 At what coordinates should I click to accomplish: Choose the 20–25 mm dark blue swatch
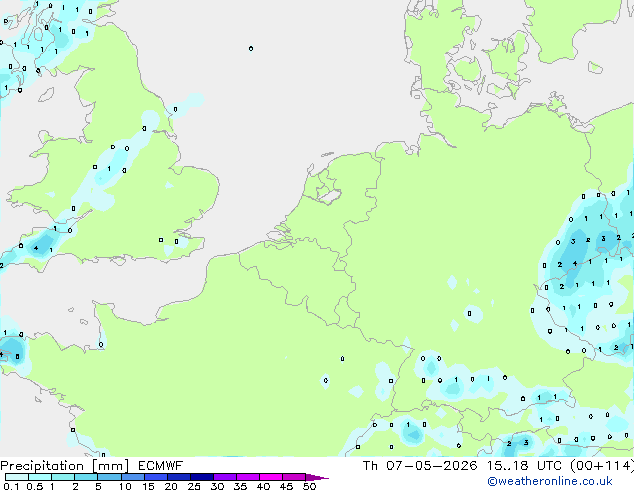click(x=179, y=477)
